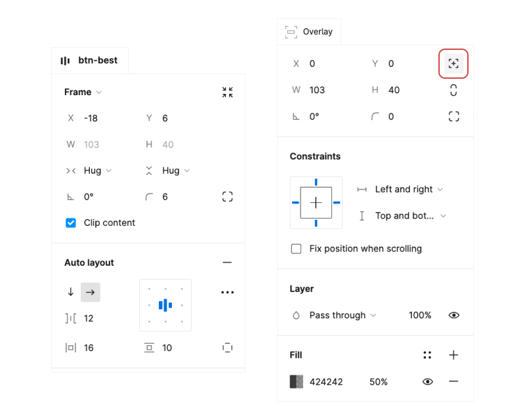525x420 pixels.
Task: Open horizontal Hug resizing dropdown
Action: click(97, 171)
